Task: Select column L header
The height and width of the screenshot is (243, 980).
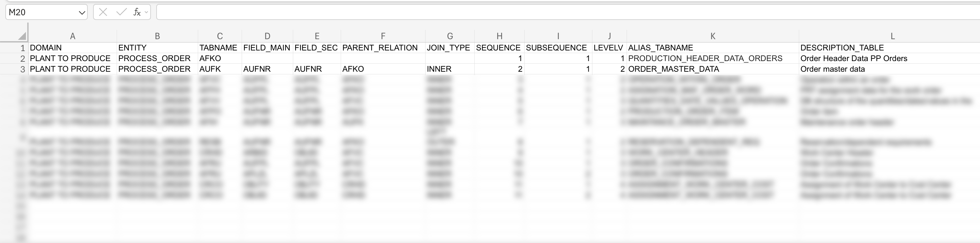Action: [892, 36]
